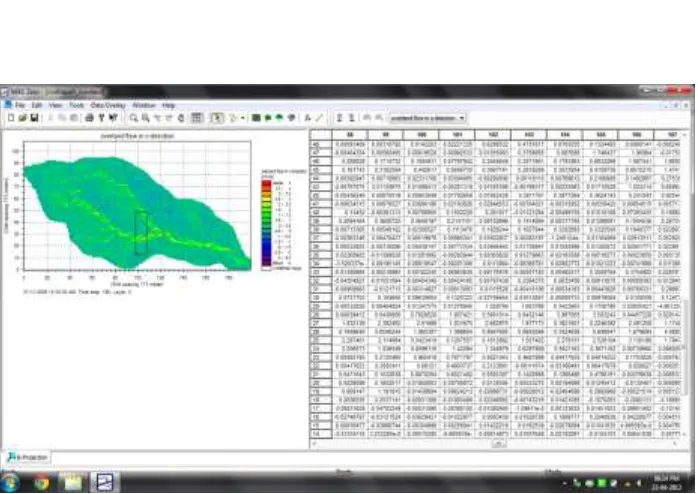Click the blue swatch in the color legend
The width and height of the screenshot is (698, 494).
point(267,246)
